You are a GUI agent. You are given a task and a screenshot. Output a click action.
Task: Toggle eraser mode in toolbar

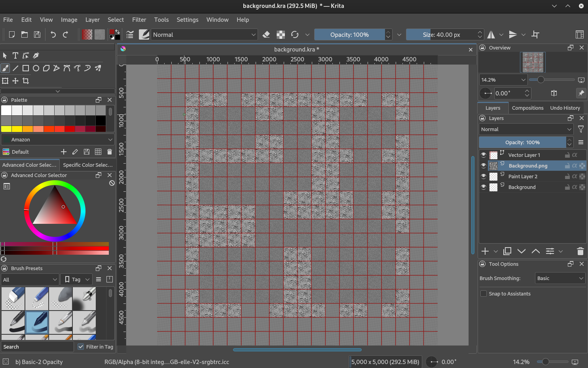266,35
